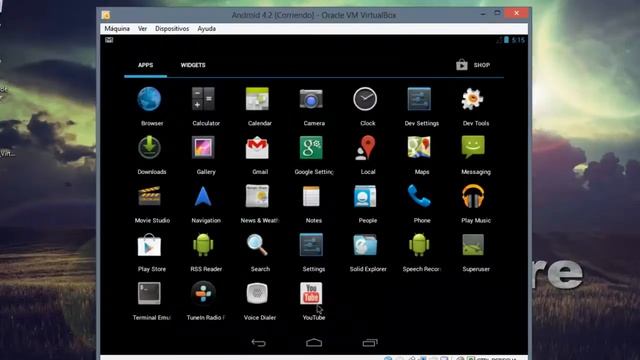Open the Ver menu

pyautogui.click(x=142, y=29)
